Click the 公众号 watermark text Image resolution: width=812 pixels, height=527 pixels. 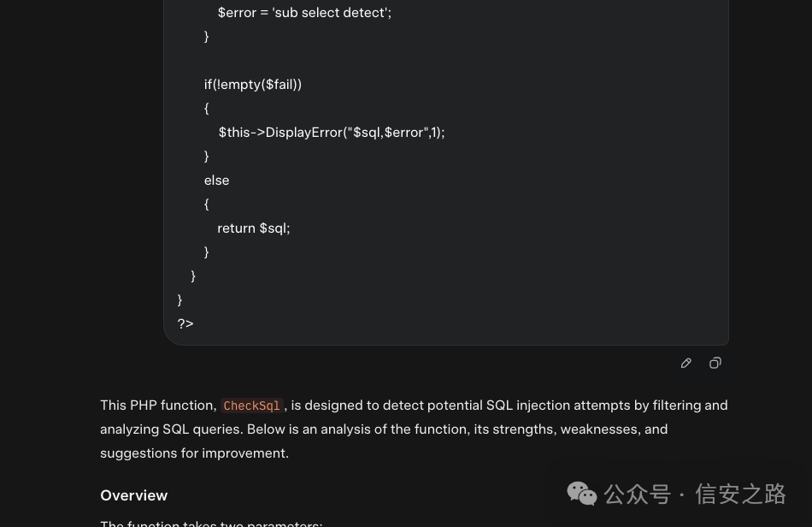[x=637, y=494]
